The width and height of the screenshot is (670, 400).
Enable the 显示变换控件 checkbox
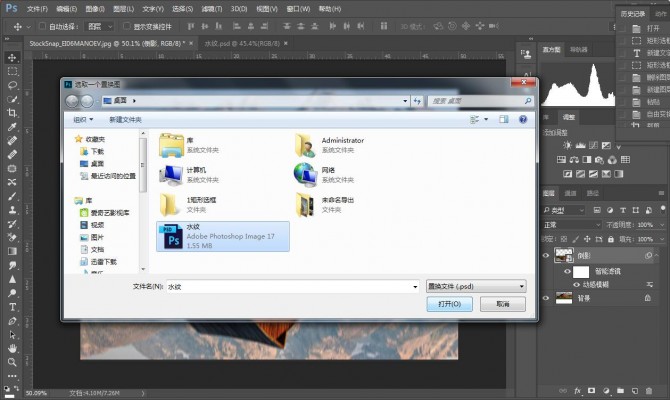(126, 26)
